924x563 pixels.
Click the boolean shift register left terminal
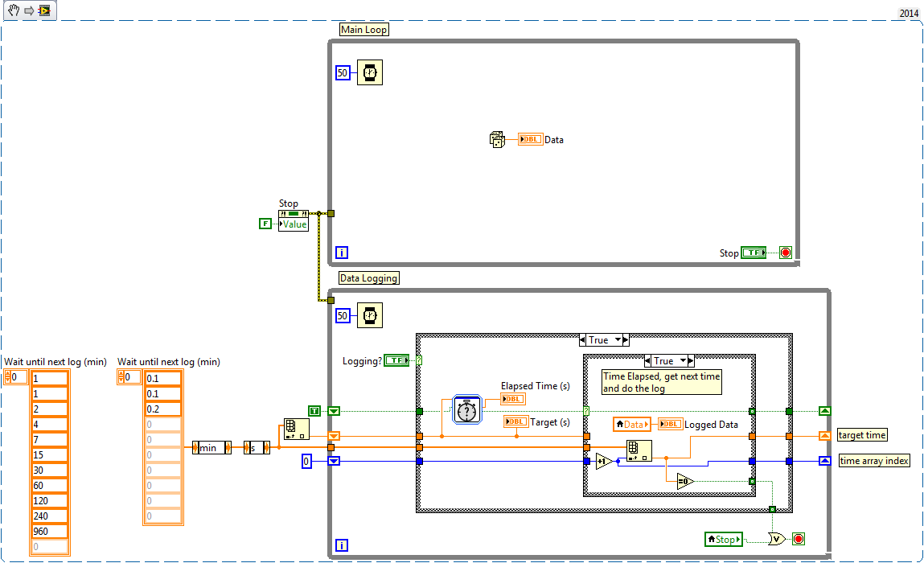[x=334, y=411]
